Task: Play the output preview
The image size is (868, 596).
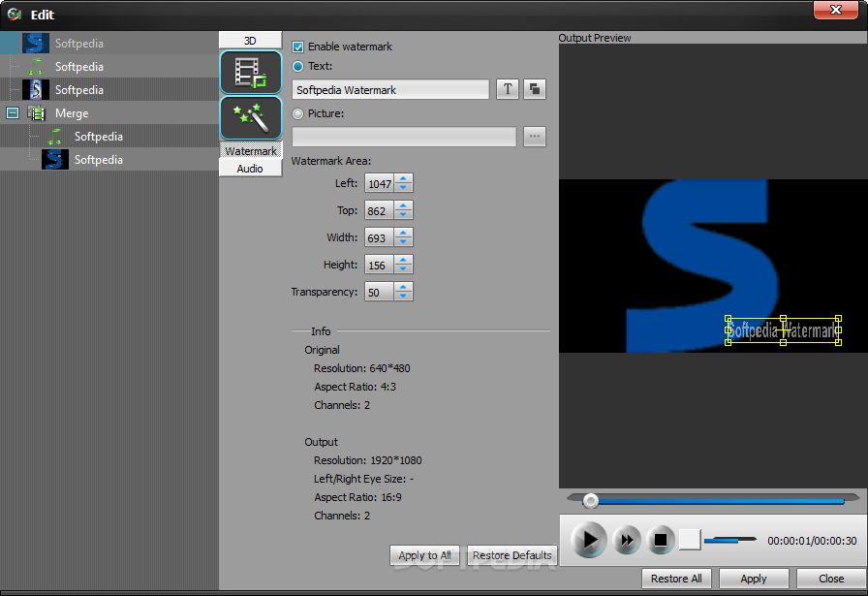Action: [588, 540]
